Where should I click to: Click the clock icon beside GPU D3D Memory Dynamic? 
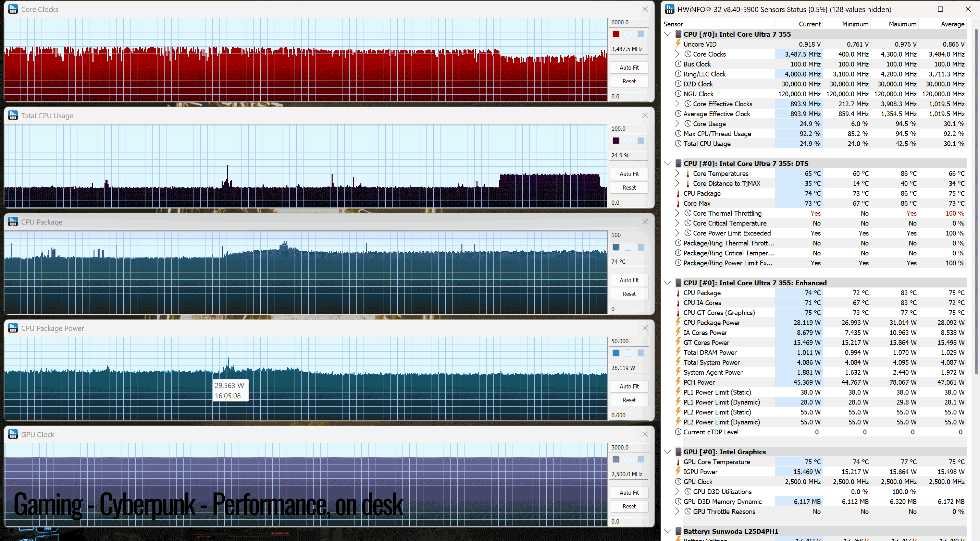(x=678, y=502)
